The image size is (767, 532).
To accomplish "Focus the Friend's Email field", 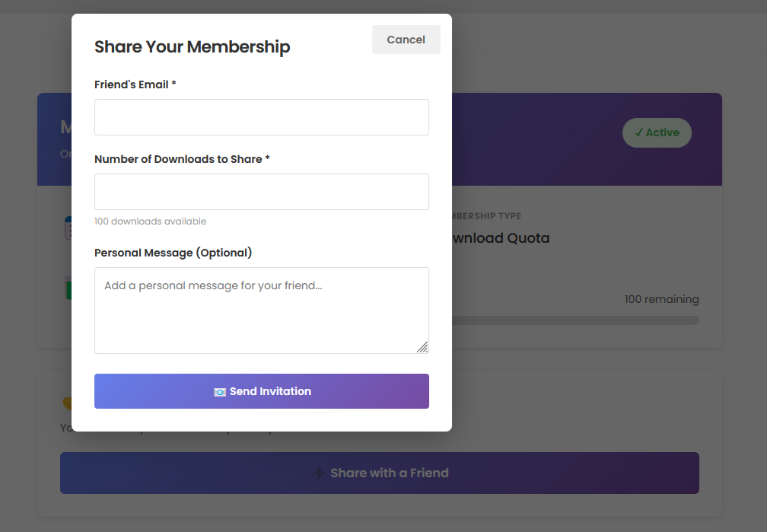I will (x=261, y=117).
